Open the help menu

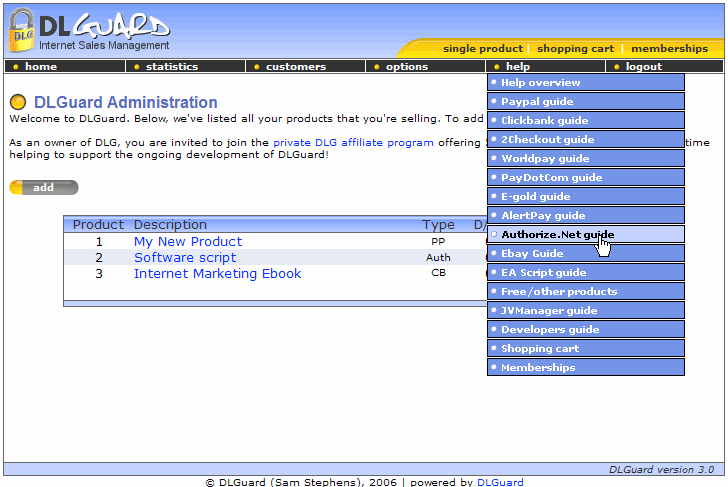click(546, 66)
